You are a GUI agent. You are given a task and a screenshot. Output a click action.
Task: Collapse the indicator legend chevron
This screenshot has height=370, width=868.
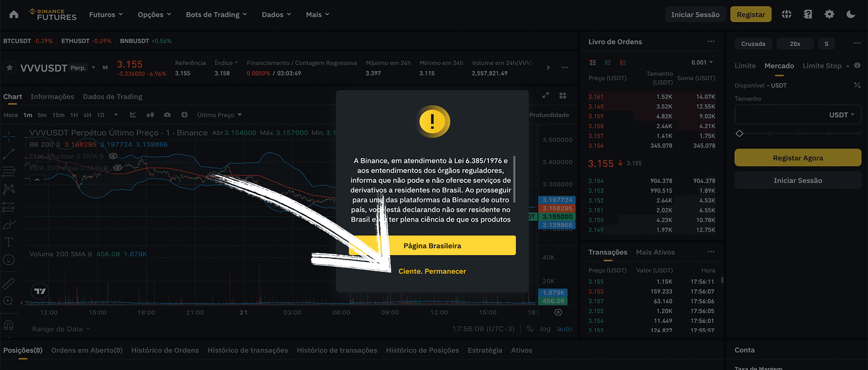[x=37, y=179]
